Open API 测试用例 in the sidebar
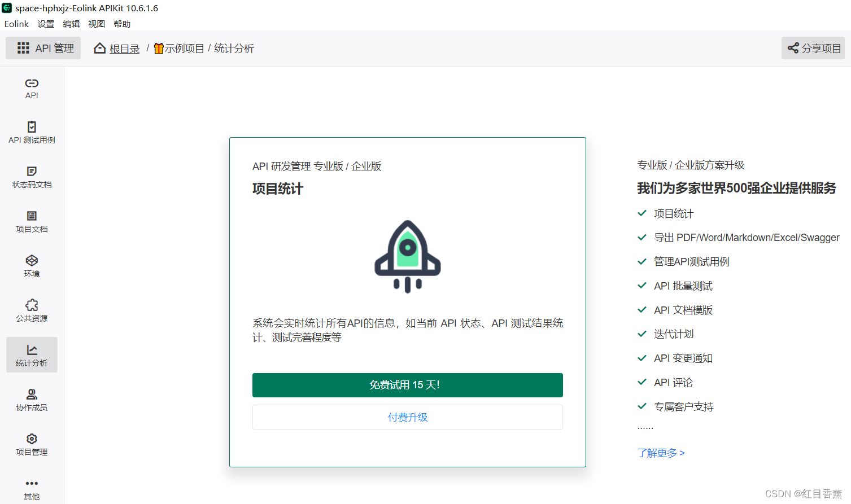 [32, 133]
